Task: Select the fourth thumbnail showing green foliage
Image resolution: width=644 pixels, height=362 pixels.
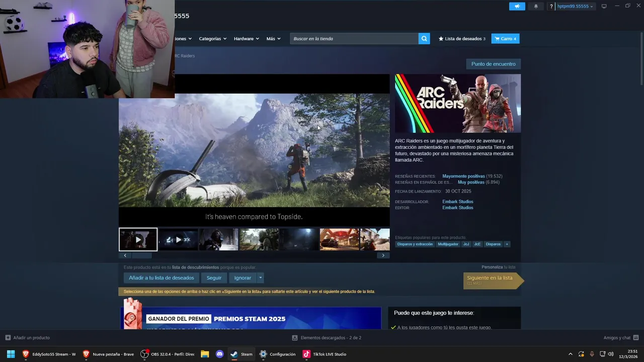Action: [259, 239]
